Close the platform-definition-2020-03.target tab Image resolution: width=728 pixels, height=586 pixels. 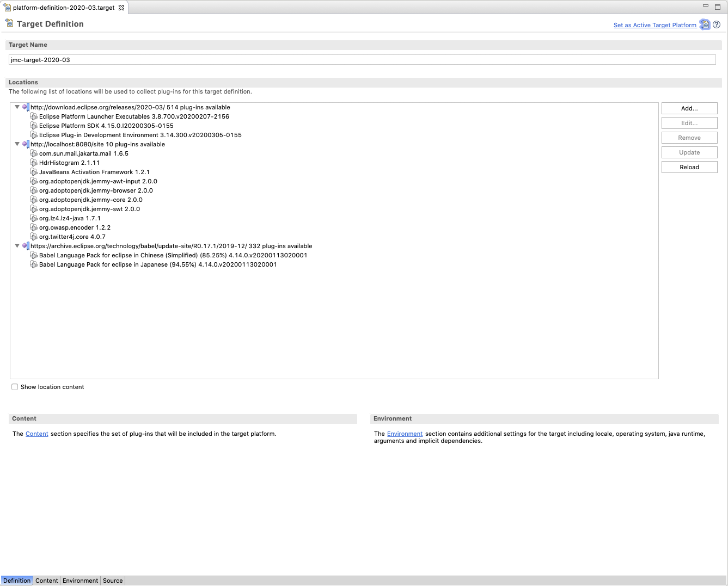pos(121,8)
